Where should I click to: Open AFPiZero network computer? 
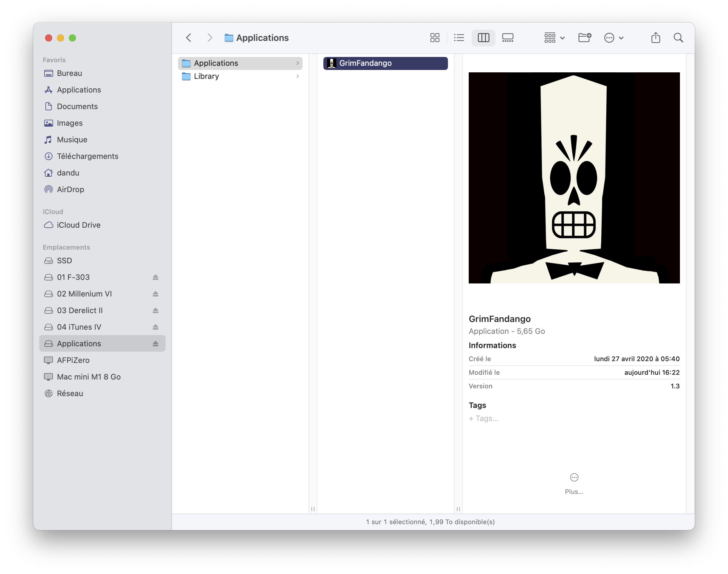click(x=102, y=360)
